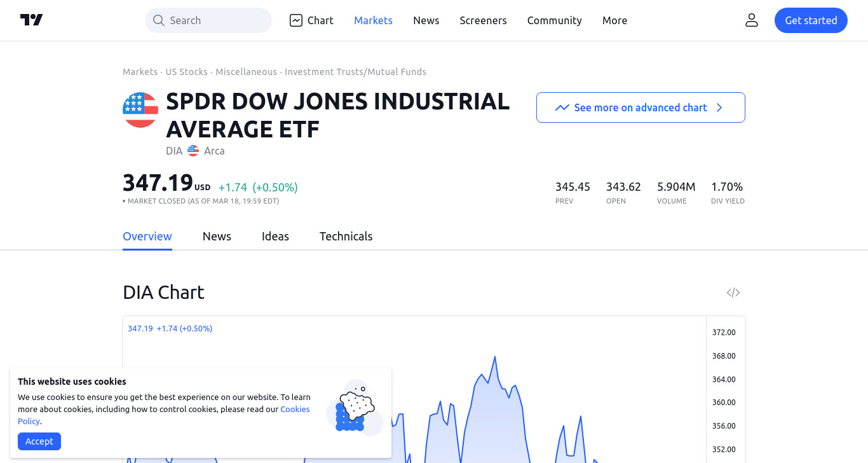Switch to the Ideas tab

[x=275, y=237]
